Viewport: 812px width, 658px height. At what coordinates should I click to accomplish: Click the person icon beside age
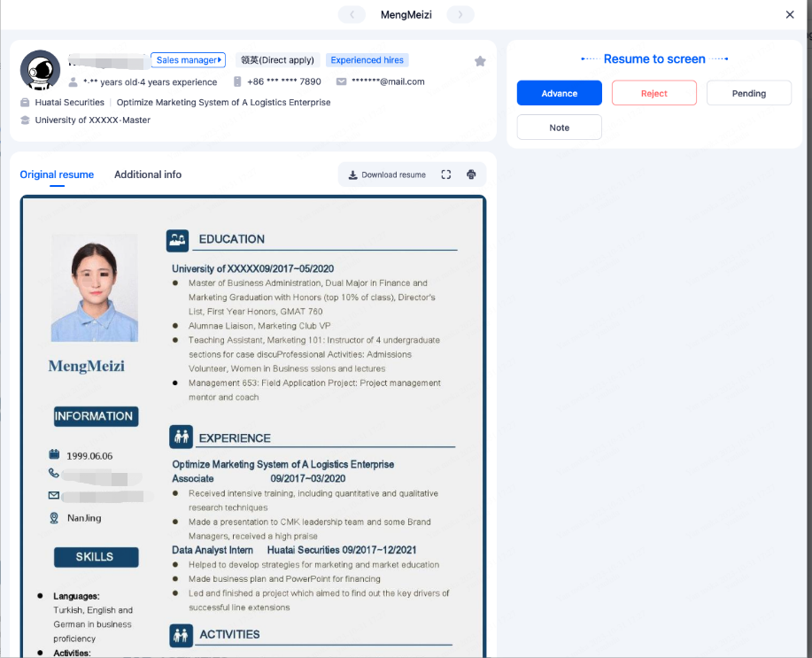point(73,81)
